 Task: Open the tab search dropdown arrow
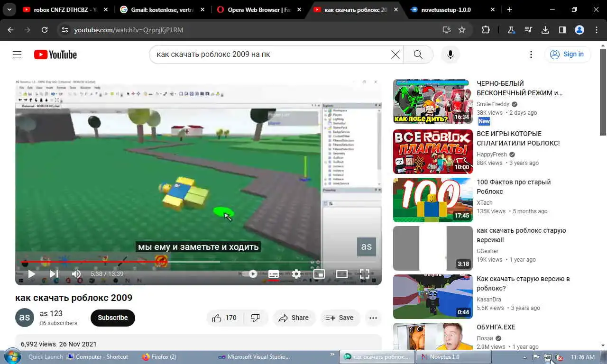click(x=9, y=9)
